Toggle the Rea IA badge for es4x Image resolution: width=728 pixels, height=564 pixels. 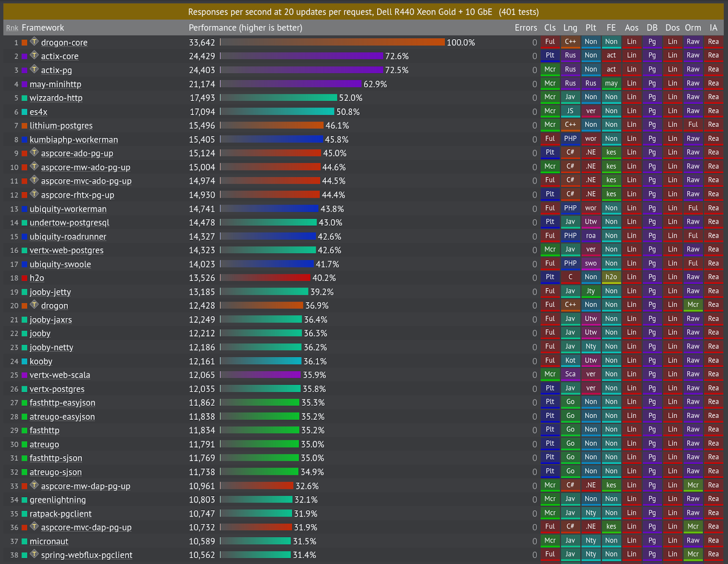click(x=713, y=111)
